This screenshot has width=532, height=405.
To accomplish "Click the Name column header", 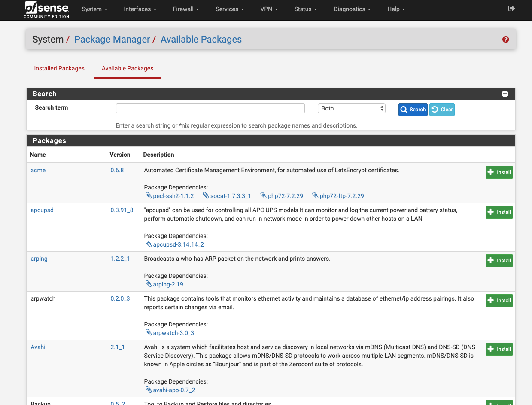I will [38, 155].
